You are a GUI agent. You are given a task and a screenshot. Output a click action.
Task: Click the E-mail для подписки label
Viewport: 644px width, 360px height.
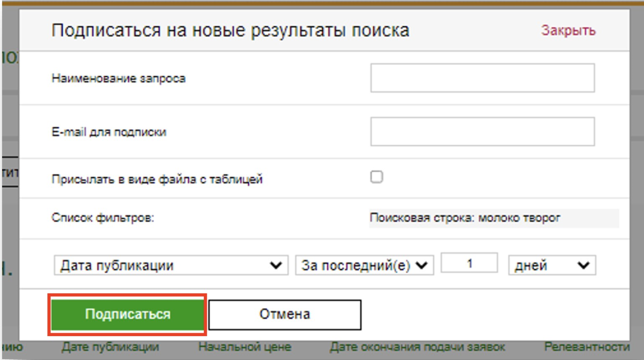pos(109,132)
